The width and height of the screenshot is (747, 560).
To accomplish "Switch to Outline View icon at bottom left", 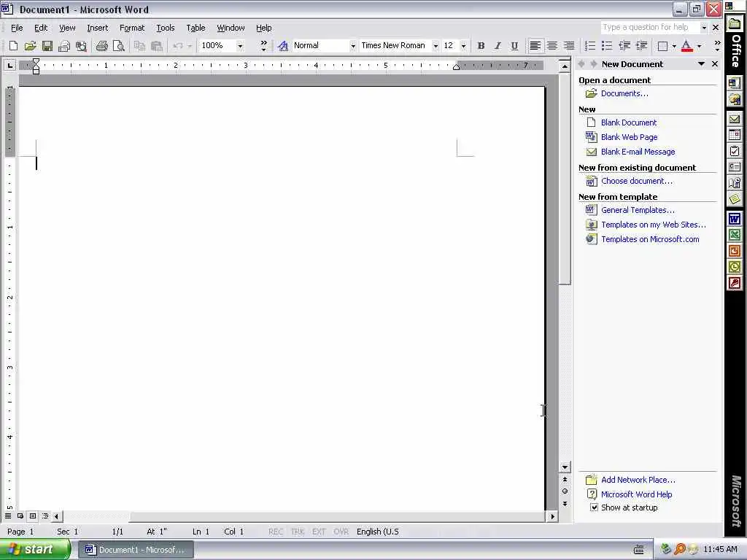I will tap(45, 516).
